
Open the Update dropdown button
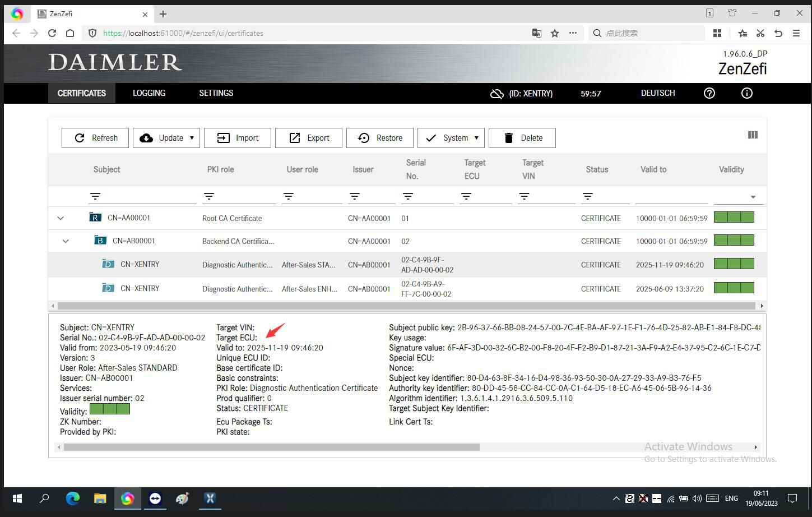click(x=166, y=138)
